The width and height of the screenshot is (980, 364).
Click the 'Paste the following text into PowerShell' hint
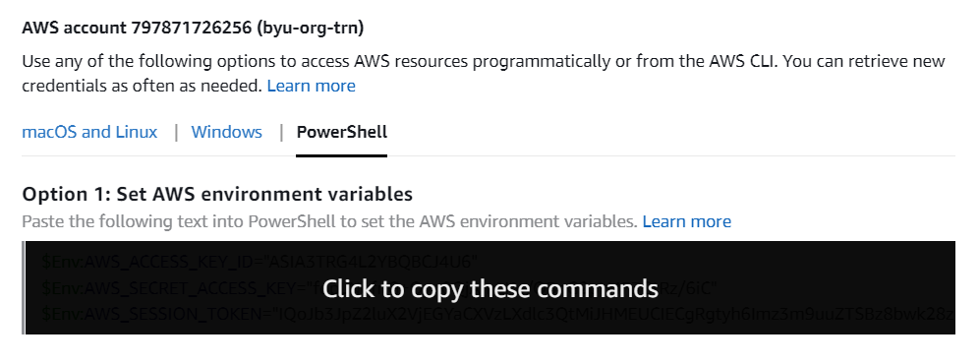tap(329, 221)
